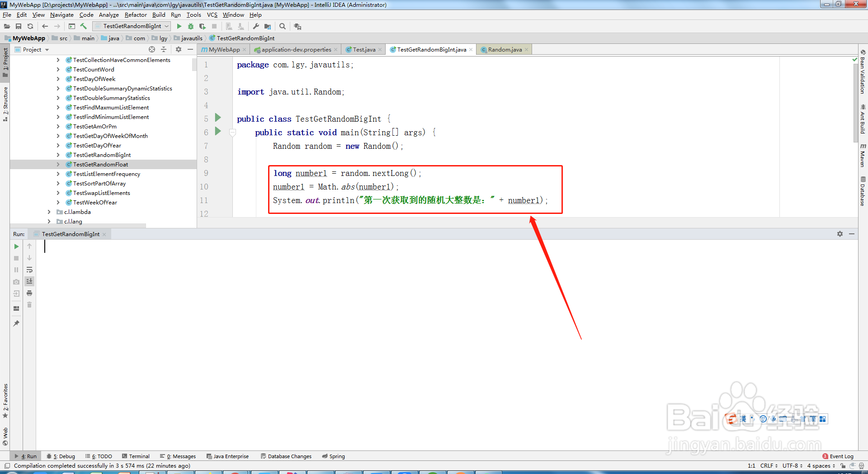Hide the Project panel with the minus icon
868x474 pixels.
click(x=190, y=49)
